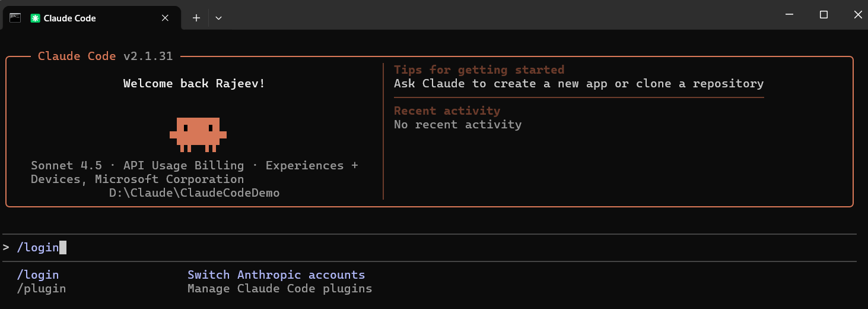868x309 pixels.
Task: Click the Claude Code v2.1.31 version label
Action: (105, 56)
